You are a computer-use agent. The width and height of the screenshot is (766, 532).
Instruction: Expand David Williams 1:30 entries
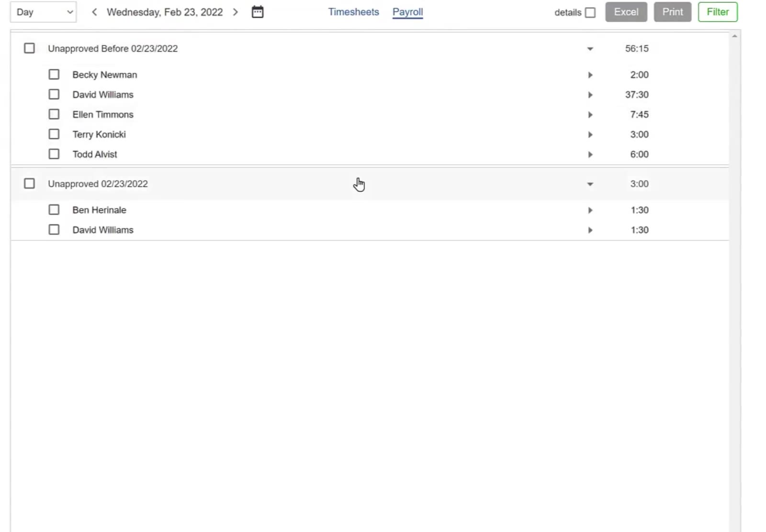[x=590, y=231]
